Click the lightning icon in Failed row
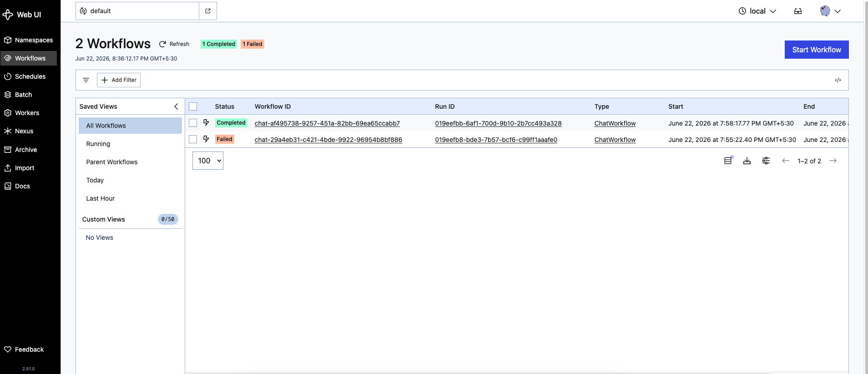The height and width of the screenshot is (374, 868). point(206,139)
